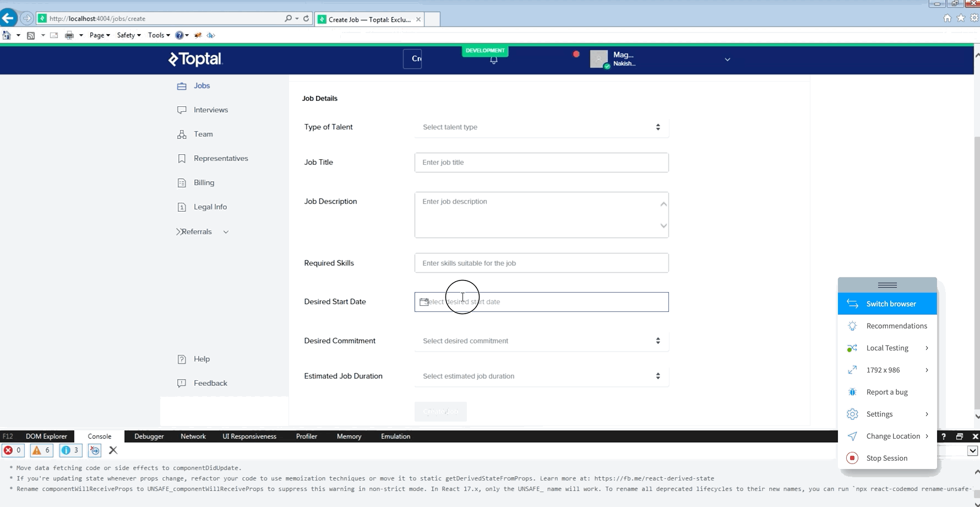Switch to the Network devtools tab
This screenshot has height=507, width=980.
[193, 436]
